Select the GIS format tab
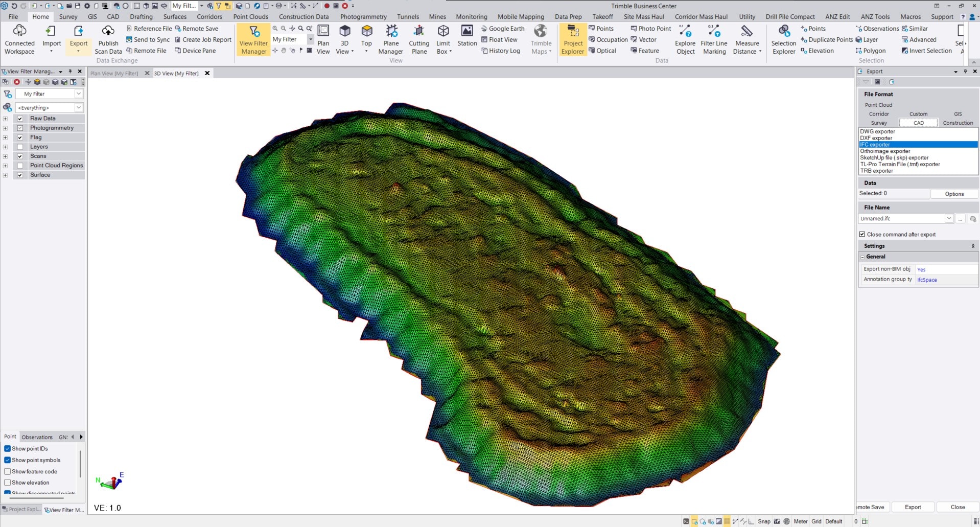980x527 pixels. click(x=958, y=114)
